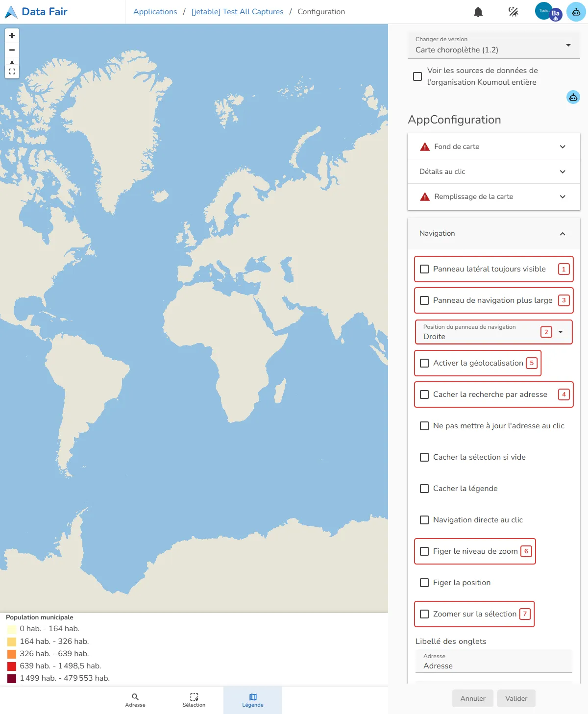
Task: Click the Data Fair title link
Action: tap(45, 12)
